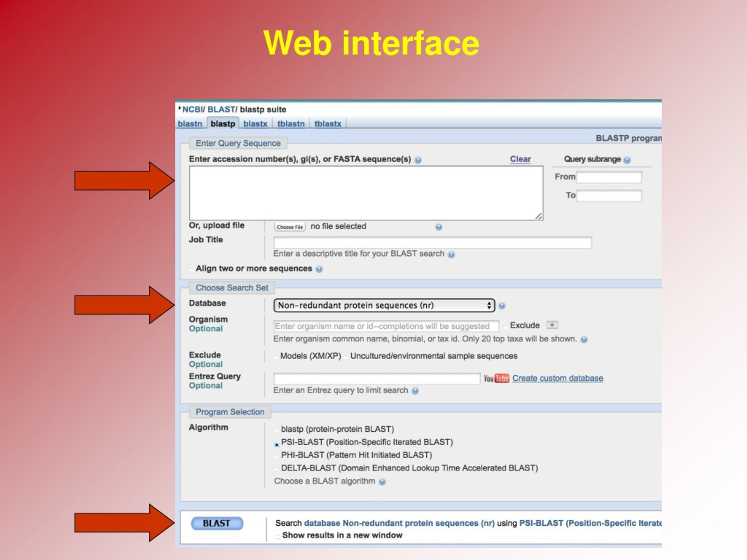Select DELTA-BLAST algorithm radio button

277,469
